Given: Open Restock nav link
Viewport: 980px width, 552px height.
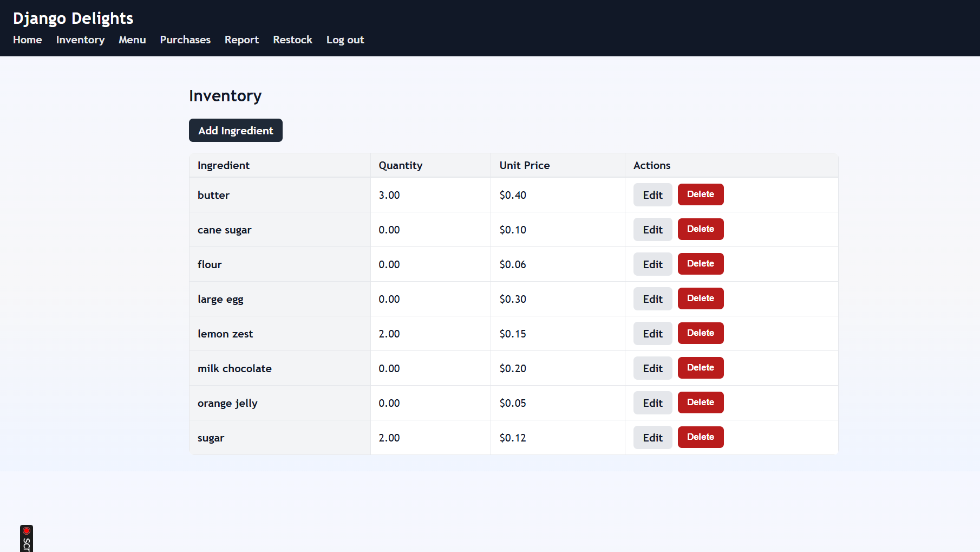Looking at the screenshot, I should point(292,40).
